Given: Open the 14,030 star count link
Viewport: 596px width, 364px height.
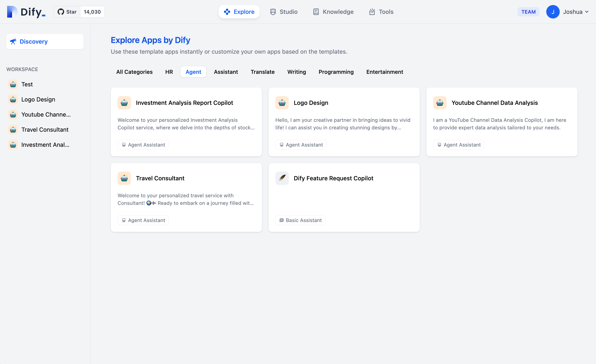Looking at the screenshot, I should click(x=92, y=12).
